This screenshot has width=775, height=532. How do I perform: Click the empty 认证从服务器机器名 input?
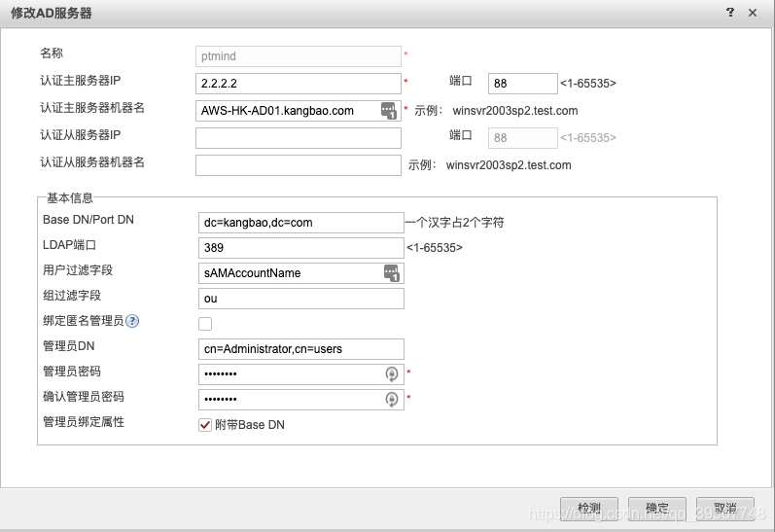point(298,165)
